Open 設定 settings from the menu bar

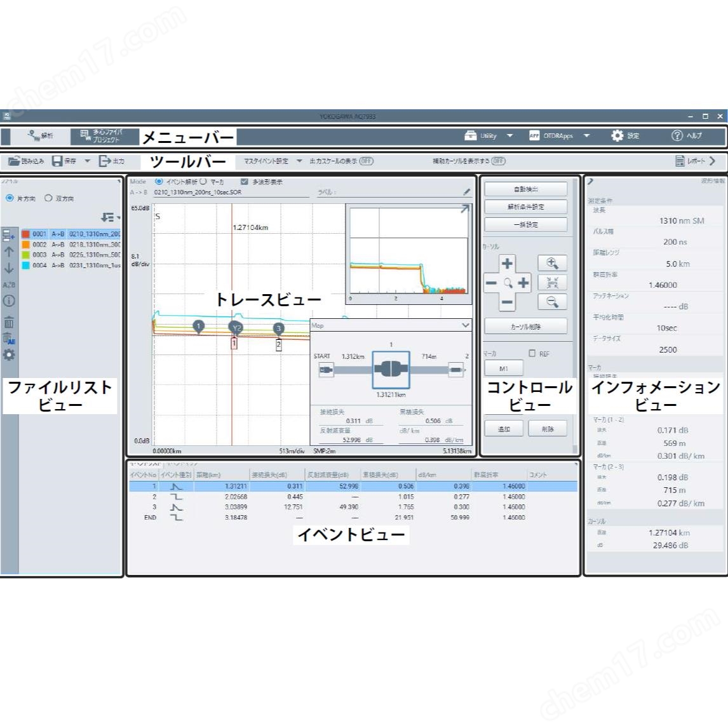coord(625,135)
